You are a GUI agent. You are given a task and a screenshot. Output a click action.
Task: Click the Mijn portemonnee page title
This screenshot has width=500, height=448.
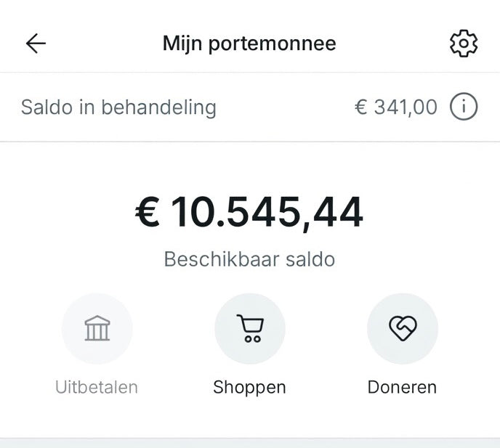pos(249,44)
